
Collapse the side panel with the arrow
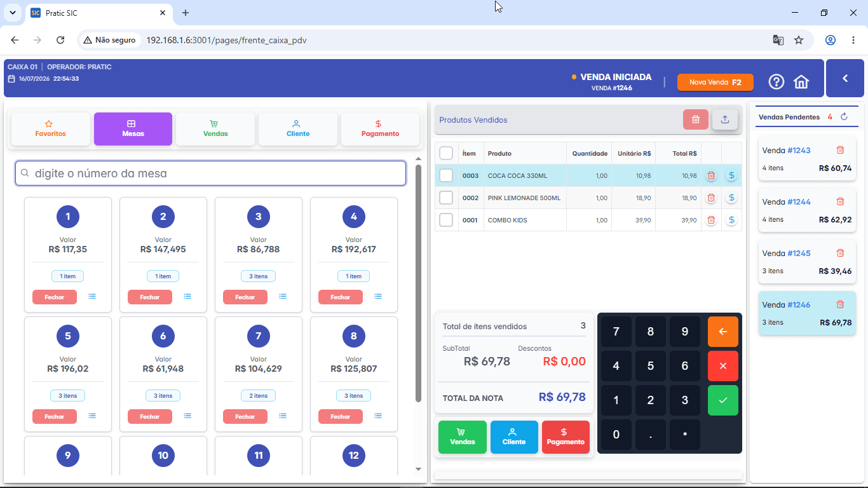click(845, 78)
